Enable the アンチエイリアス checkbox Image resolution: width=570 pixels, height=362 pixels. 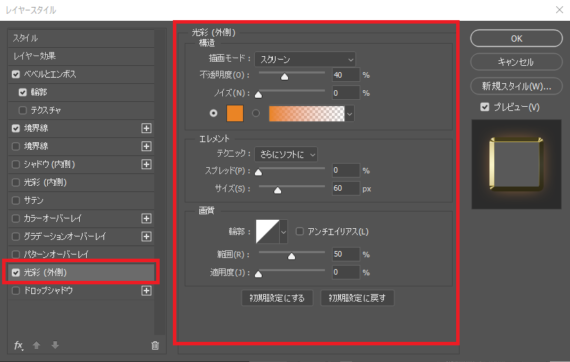[300, 232]
